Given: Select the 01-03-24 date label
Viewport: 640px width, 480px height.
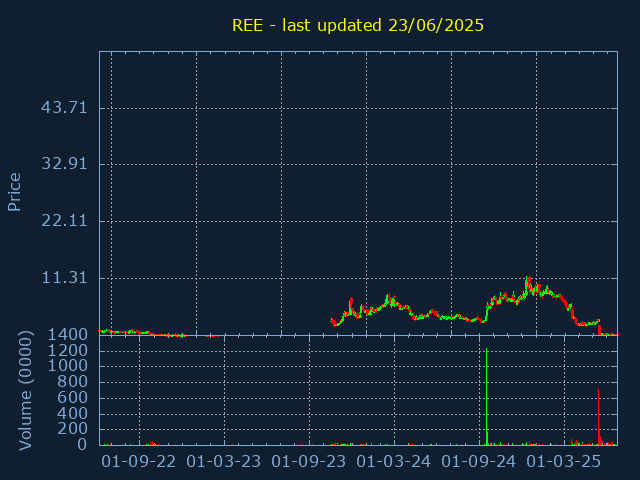Looking at the screenshot, I should (393, 462).
